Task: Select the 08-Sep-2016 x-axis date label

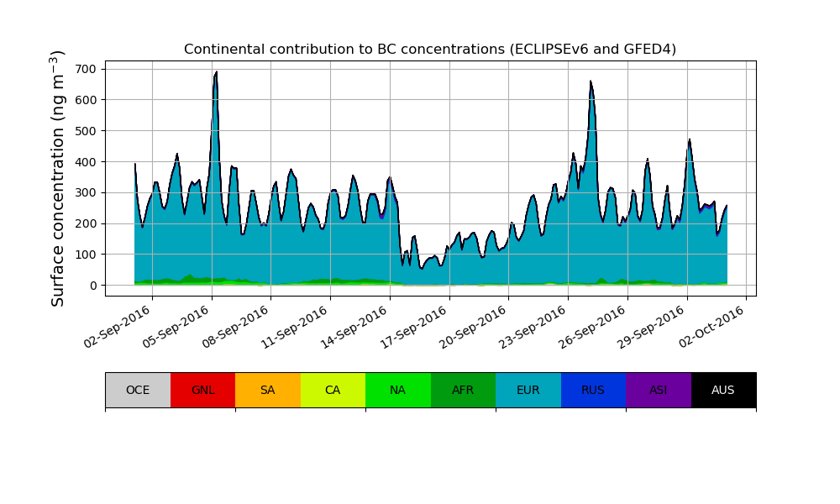Action: click(237, 326)
